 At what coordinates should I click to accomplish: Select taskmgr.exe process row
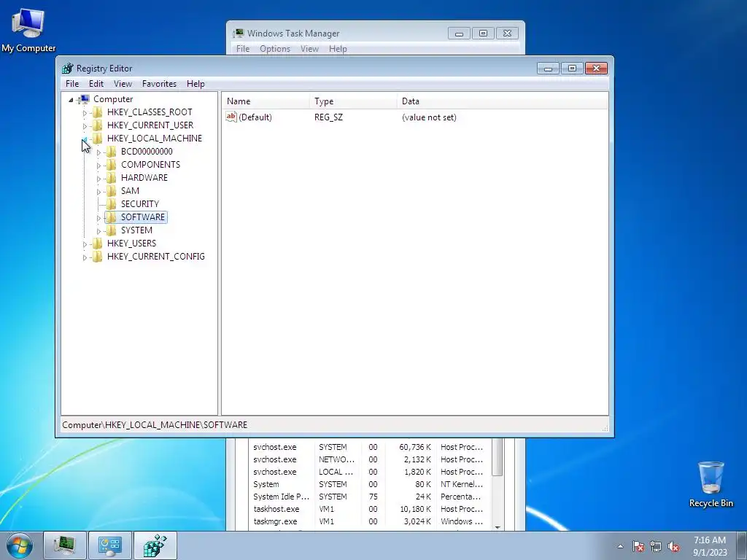[x=368, y=521]
